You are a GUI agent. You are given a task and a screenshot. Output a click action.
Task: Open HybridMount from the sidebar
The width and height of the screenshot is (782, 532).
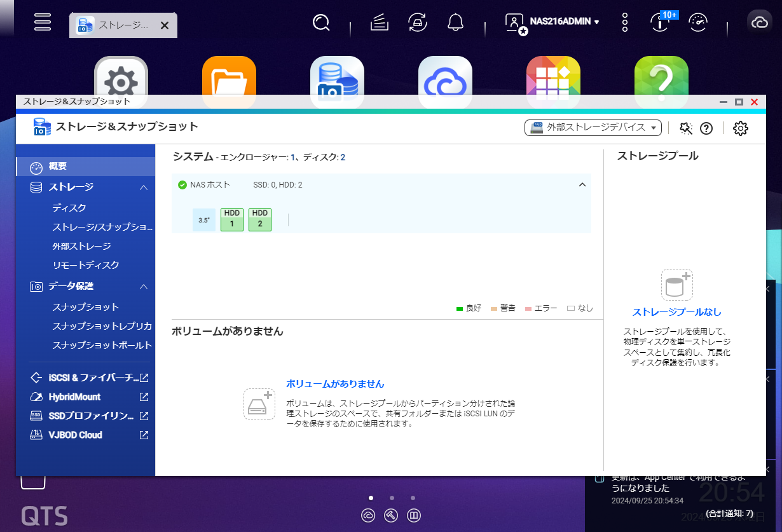74,397
